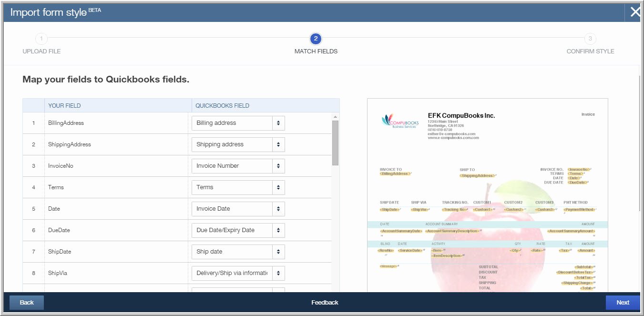This screenshot has height=316, width=644.
Task: Click the DueDate row text
Action: (59, 230)
